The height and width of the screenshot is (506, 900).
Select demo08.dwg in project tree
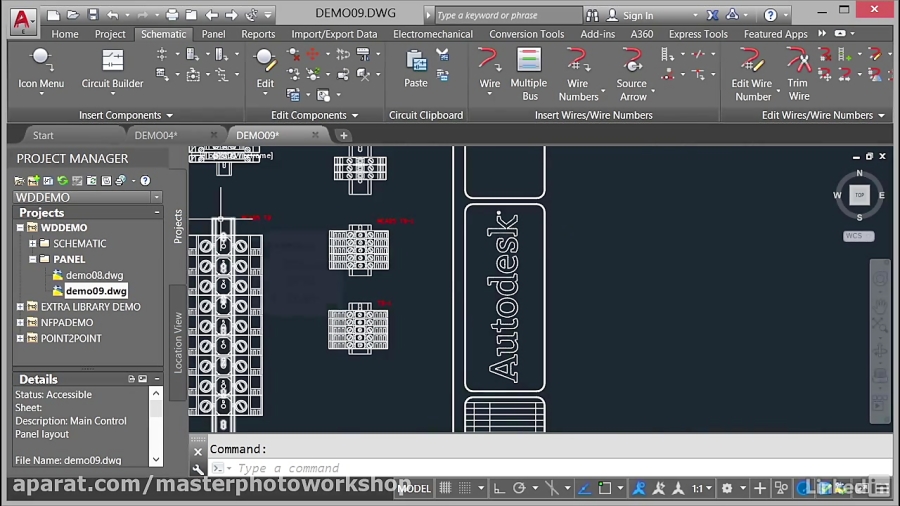click(x=94, y=275)
